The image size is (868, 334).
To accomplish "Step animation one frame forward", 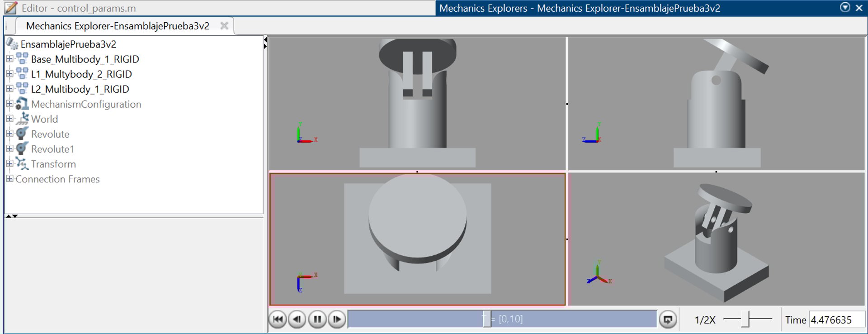I will tap(337, 319).
